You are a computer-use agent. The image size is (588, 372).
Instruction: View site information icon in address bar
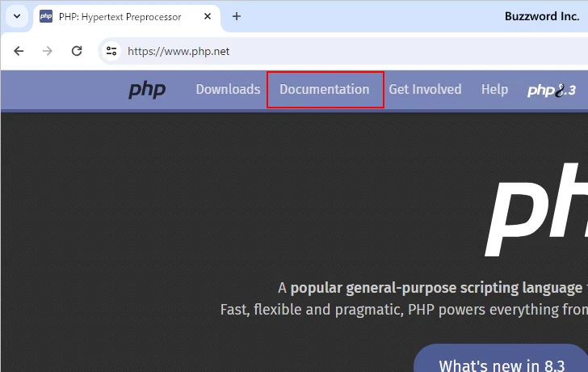coord(111,51)
